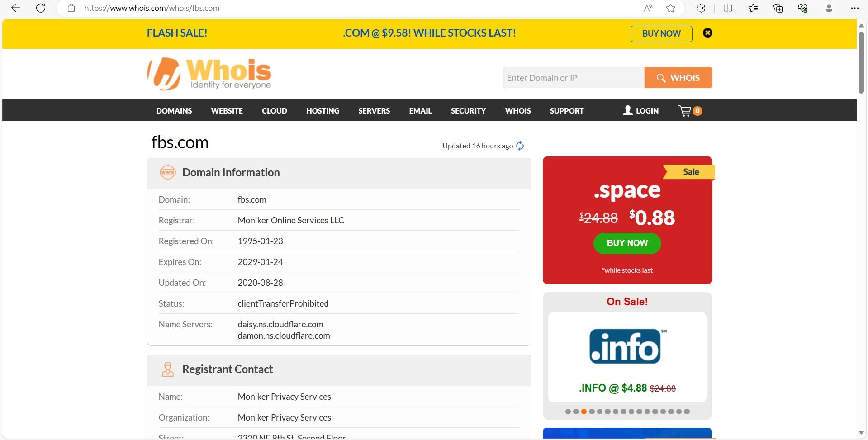
Task: Refresh whois record update icon
Action: (520, 146)
